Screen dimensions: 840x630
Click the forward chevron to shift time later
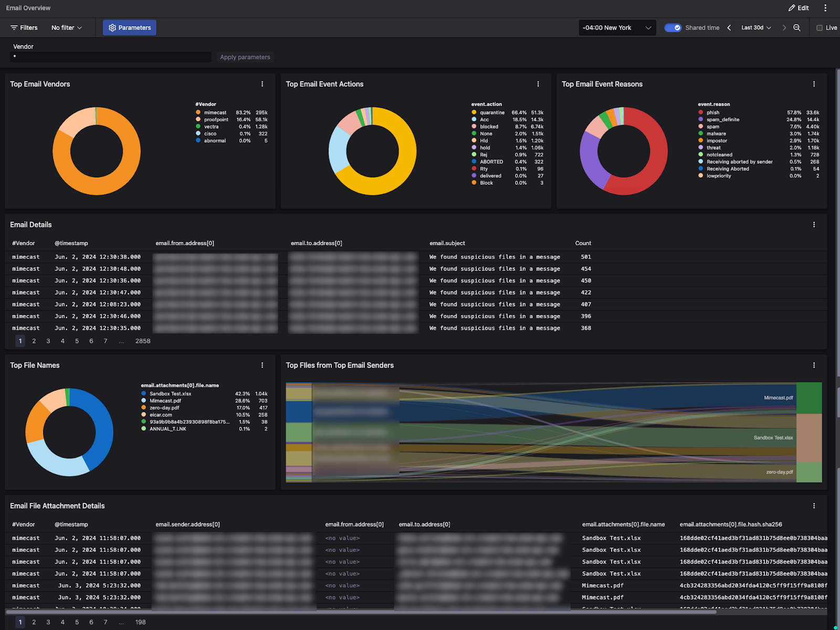[784, 27]
